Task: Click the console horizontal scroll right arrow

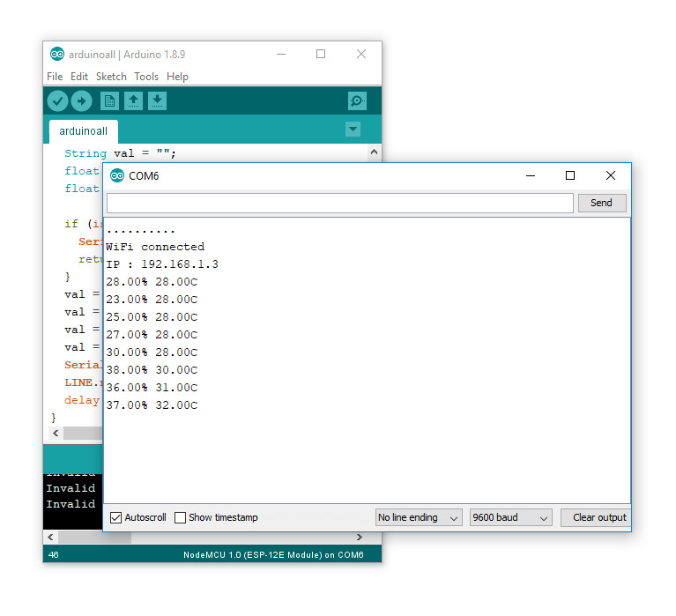Action: pyautogui.click(x=359, y=537)
